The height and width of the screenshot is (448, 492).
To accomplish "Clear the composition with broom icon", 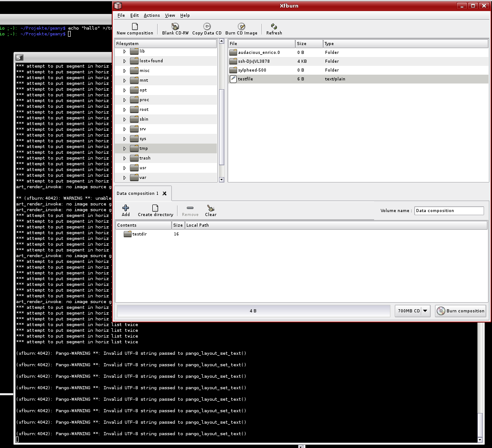I will point(211,208).
